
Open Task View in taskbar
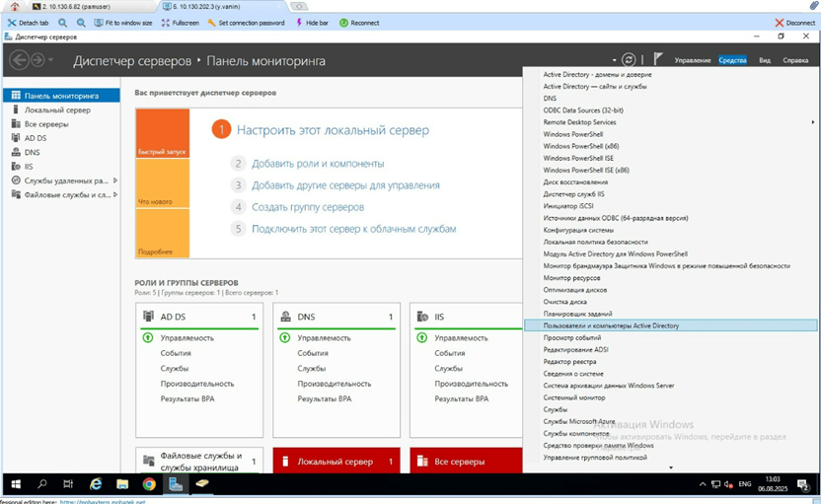68,484
